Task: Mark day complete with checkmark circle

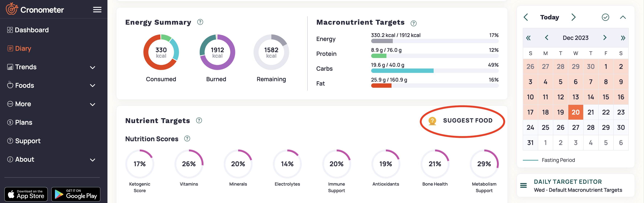Action: 605,17
